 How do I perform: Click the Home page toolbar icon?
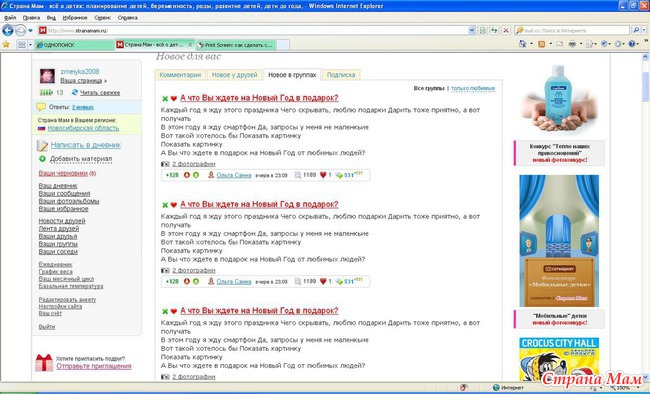click(x=523, y=44)
